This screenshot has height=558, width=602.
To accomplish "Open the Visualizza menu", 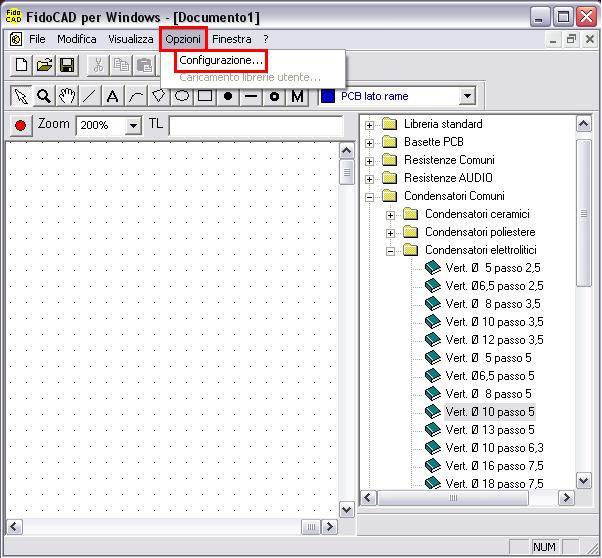I will pyautogui.click(x=131, y=39).
